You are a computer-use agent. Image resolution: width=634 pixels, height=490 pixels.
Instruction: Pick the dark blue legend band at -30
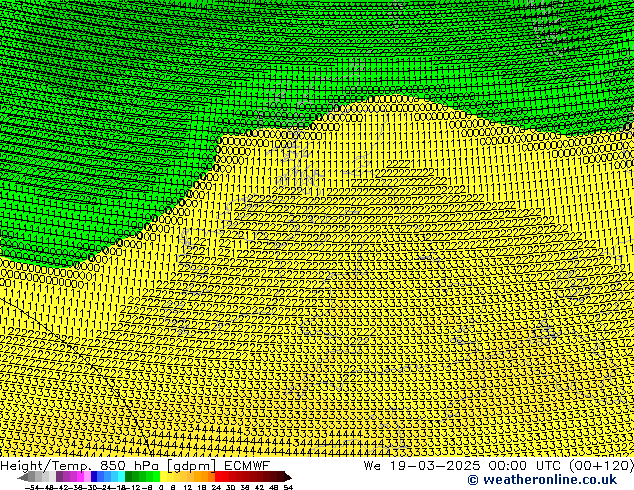[94, 477]
